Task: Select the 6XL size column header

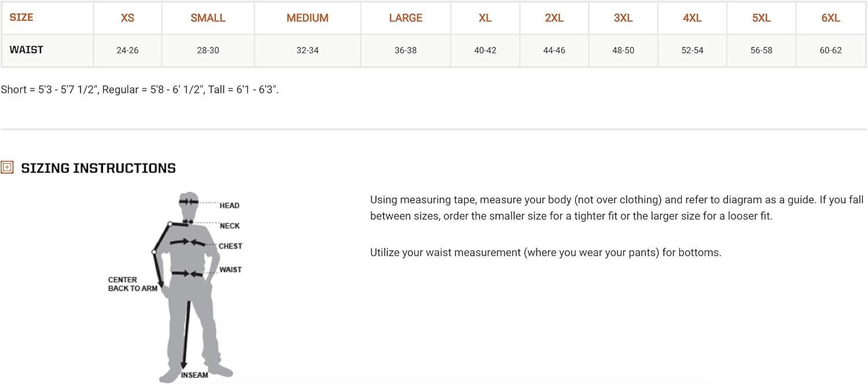Action: pos(830,18)
